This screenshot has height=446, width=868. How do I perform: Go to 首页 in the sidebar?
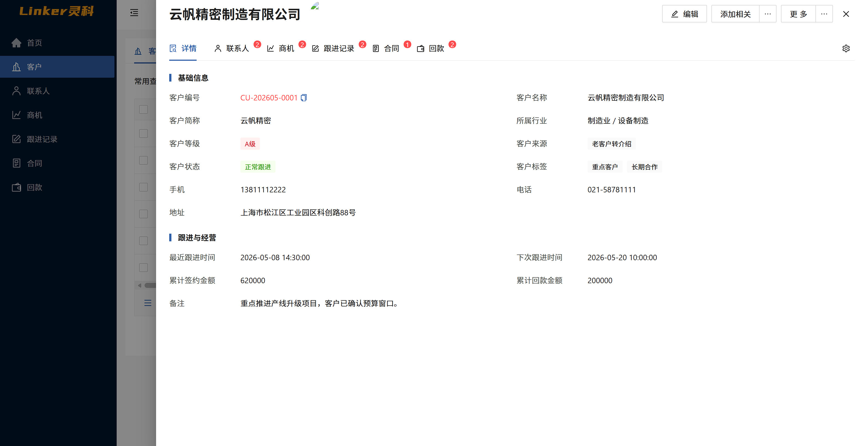57,43
